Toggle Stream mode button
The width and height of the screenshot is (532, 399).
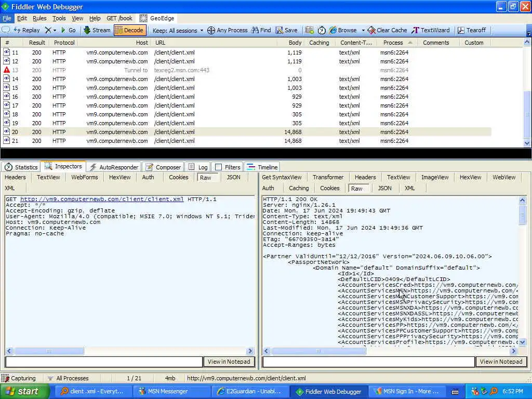(97, 30)
